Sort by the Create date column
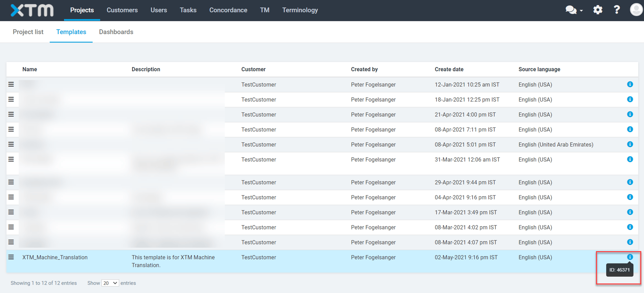This screenshot has width=644, height=293. tap(449, 69)
